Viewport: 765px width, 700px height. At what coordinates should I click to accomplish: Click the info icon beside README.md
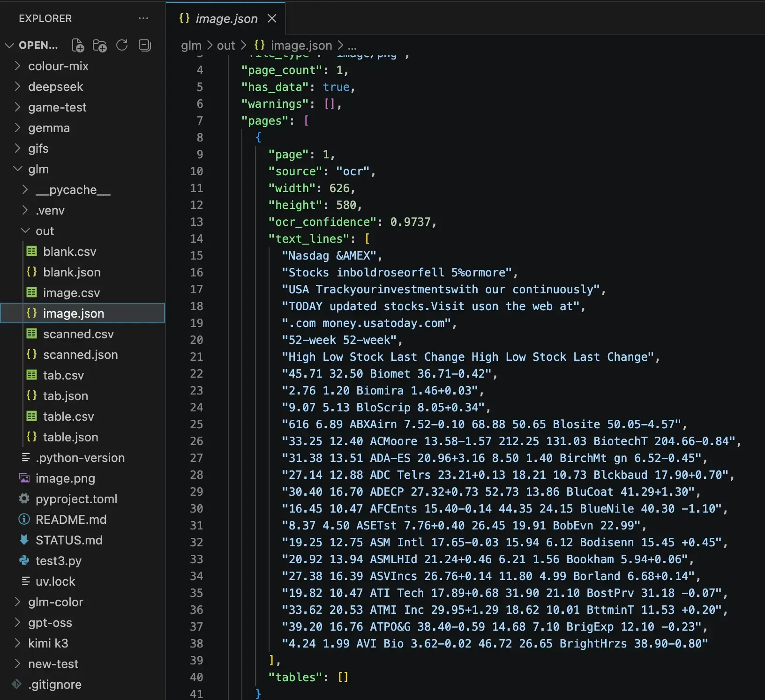pyautogui.click(x=24, y=519)
